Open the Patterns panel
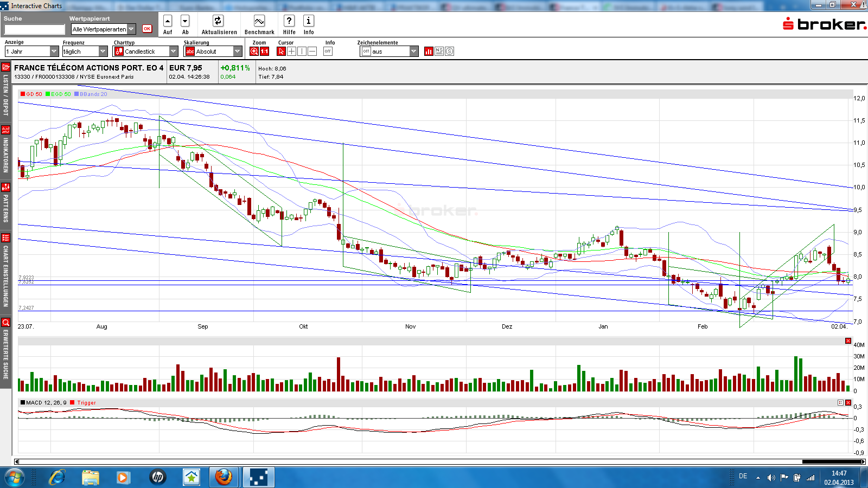 [6, 187]
